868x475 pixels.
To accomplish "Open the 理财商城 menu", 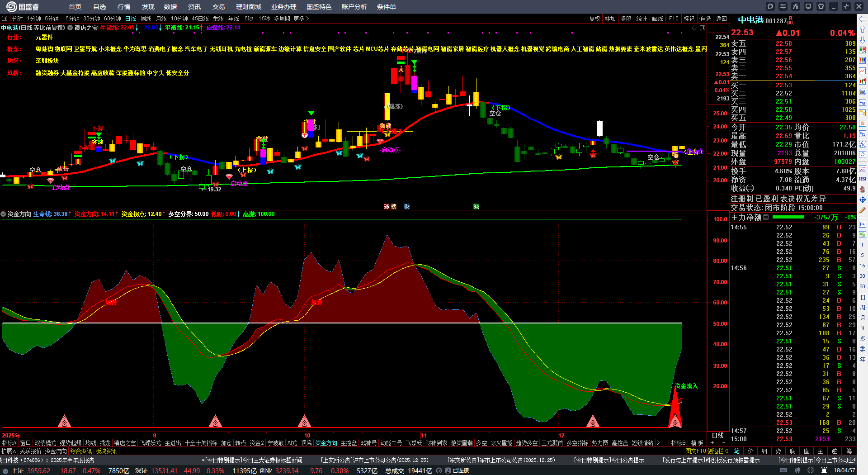I will [249, 7].
